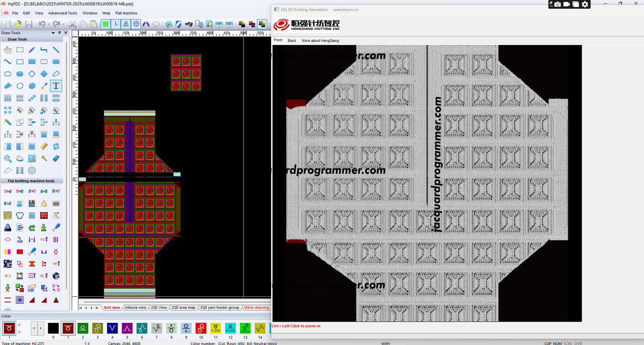Collapse the Flat knitting machine tools section

[x=4, y=181]
